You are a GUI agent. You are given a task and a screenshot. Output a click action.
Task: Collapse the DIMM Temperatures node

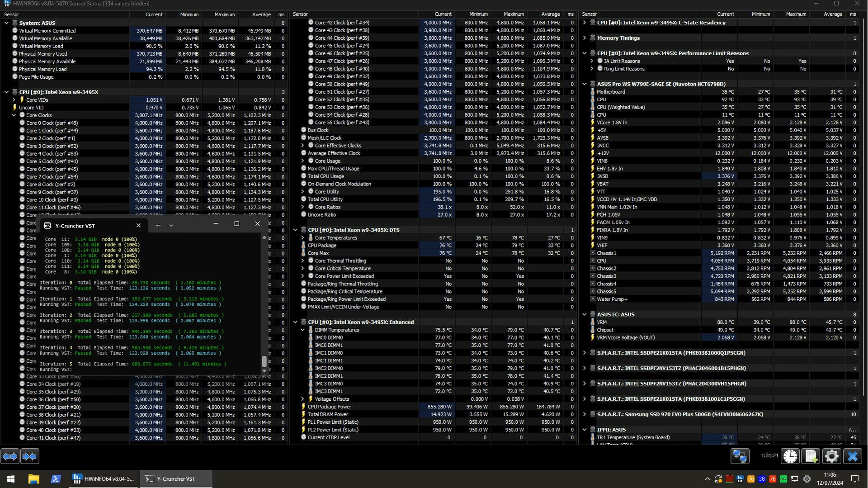click(x=302, y=330)
